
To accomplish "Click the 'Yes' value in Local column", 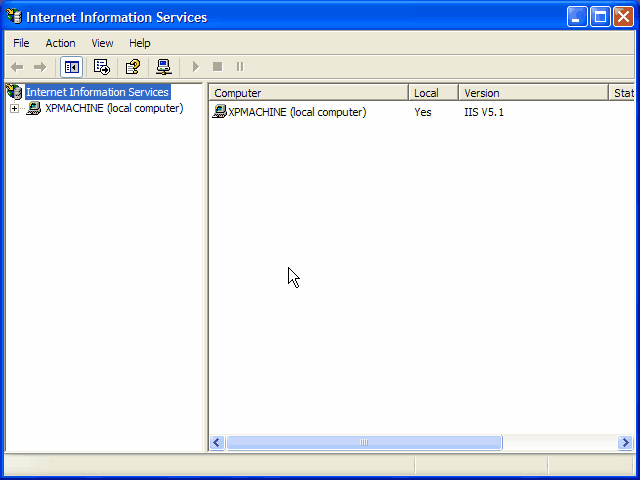I will coord(423,112).
